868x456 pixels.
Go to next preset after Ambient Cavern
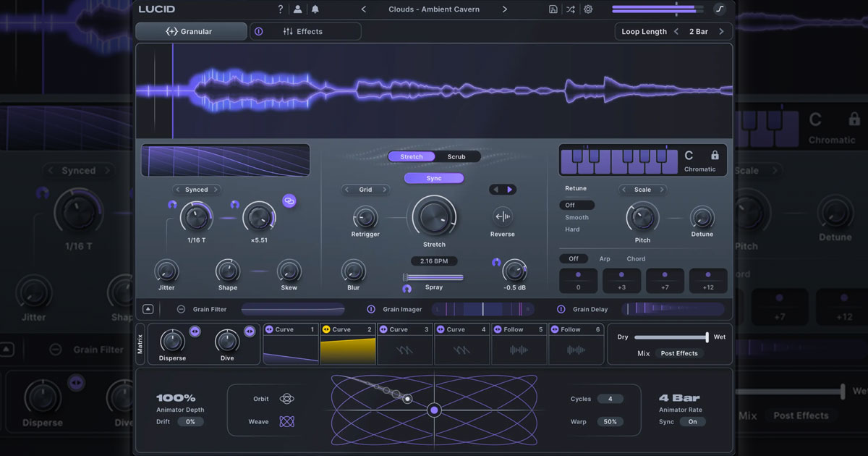coord(504,9)
